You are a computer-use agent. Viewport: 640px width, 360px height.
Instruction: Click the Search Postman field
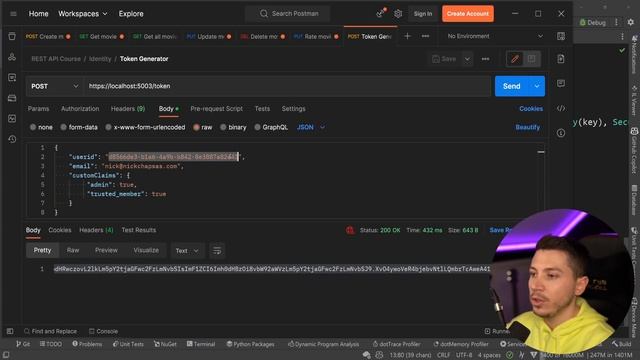pyautogui.click(x=288, y=14)
